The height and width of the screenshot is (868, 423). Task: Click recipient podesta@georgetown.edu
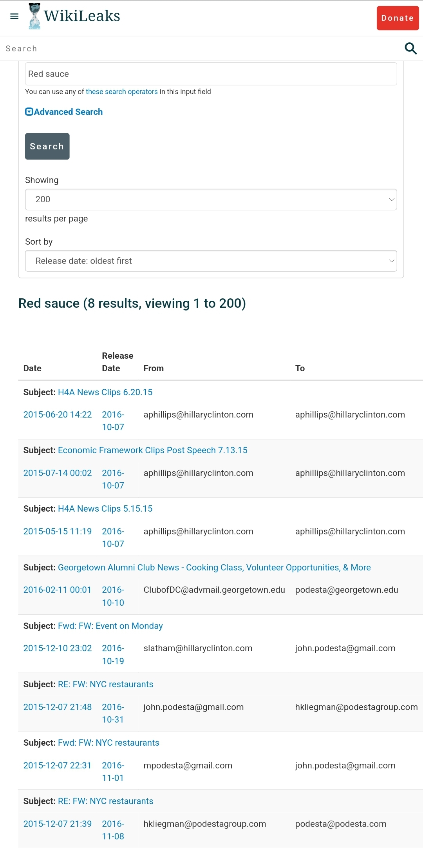tap(347, 590)
